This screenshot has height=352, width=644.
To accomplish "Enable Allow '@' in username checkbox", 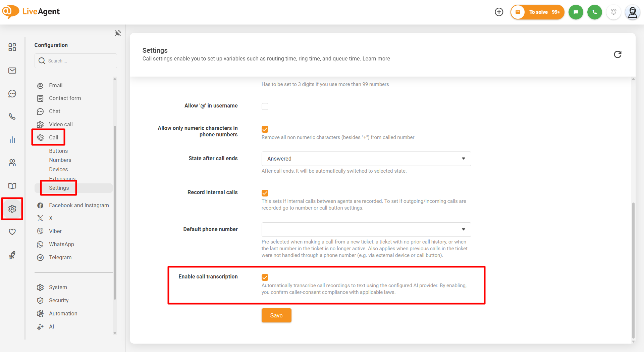I will coord(265,106).
